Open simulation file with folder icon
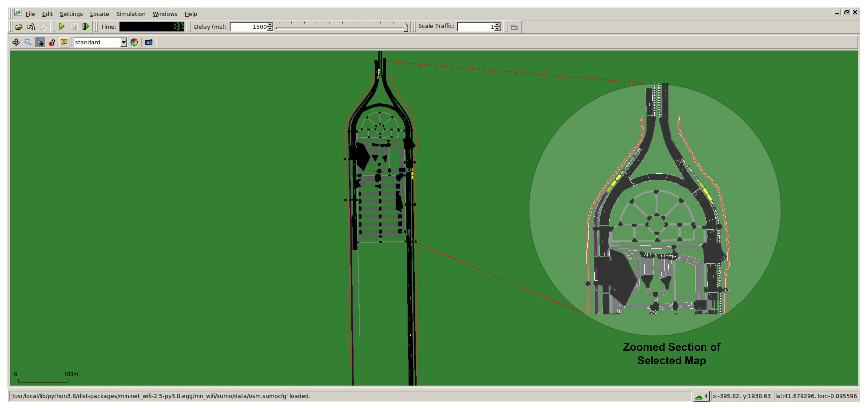 (19, 27)
